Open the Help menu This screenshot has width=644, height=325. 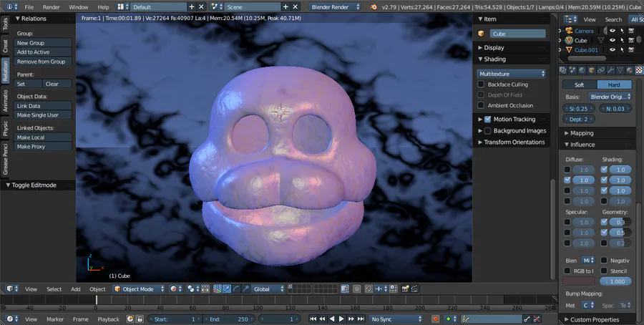click(x=103, y=7)
